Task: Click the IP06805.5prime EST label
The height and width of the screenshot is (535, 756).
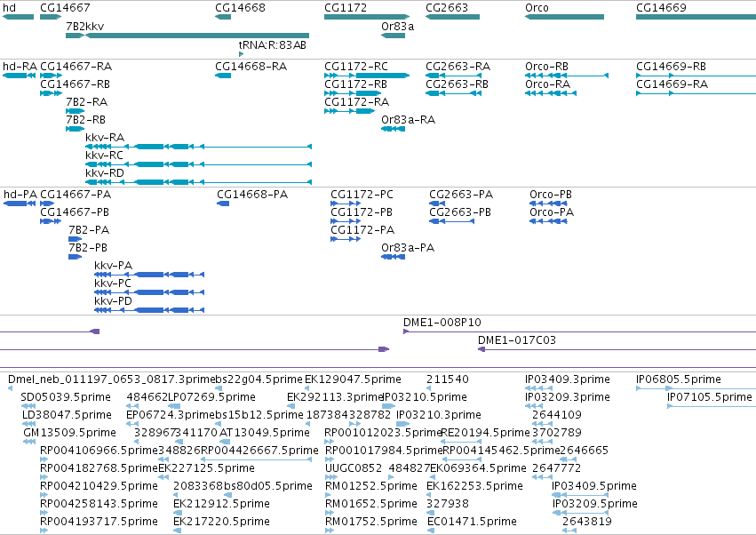Action: pos(679,379)
